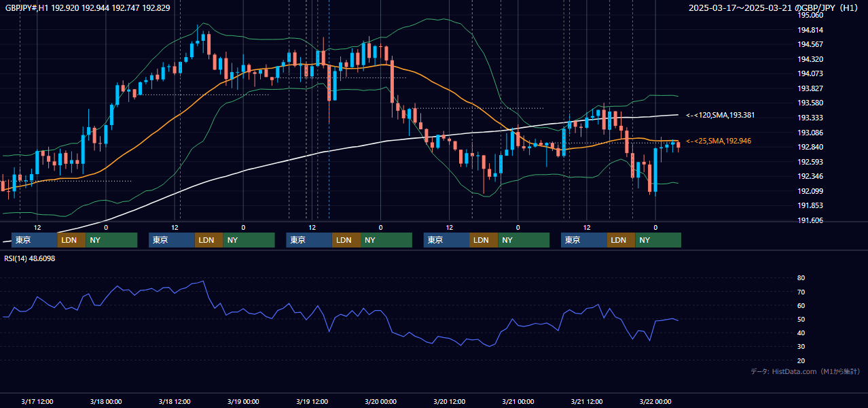Click RSI scale value 60
The height and width of the screenshot is (408, 868).
point(801,305)
